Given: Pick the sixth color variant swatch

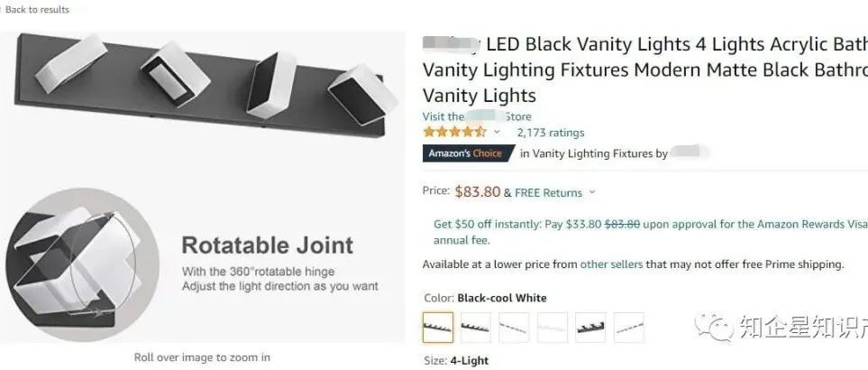Looking at the screenshot, I should point(628,327).
